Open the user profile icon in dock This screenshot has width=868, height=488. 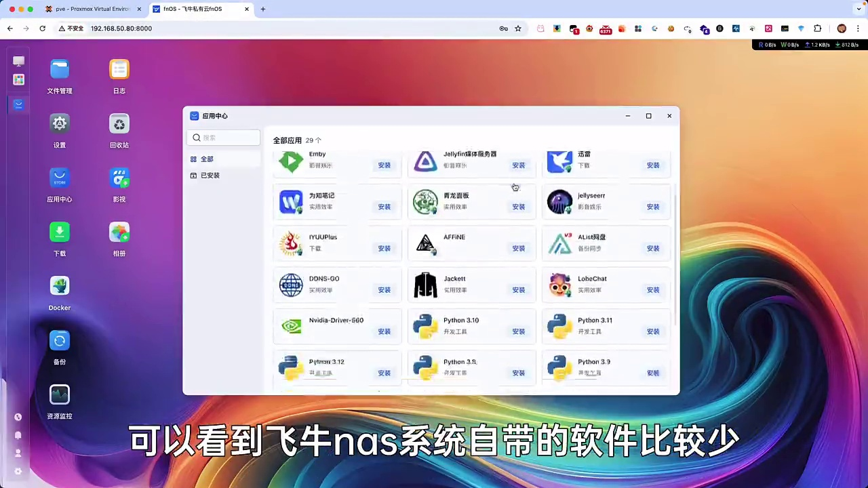18,453
